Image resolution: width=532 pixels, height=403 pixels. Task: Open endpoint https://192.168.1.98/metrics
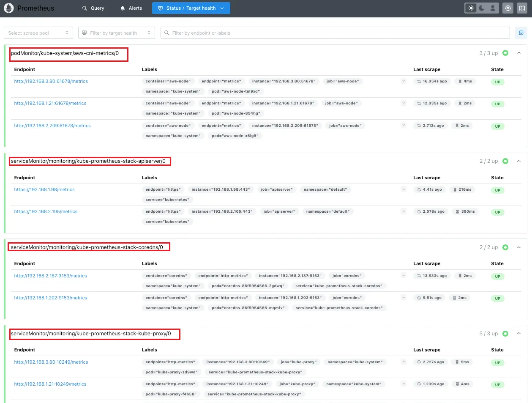(44, 189)
